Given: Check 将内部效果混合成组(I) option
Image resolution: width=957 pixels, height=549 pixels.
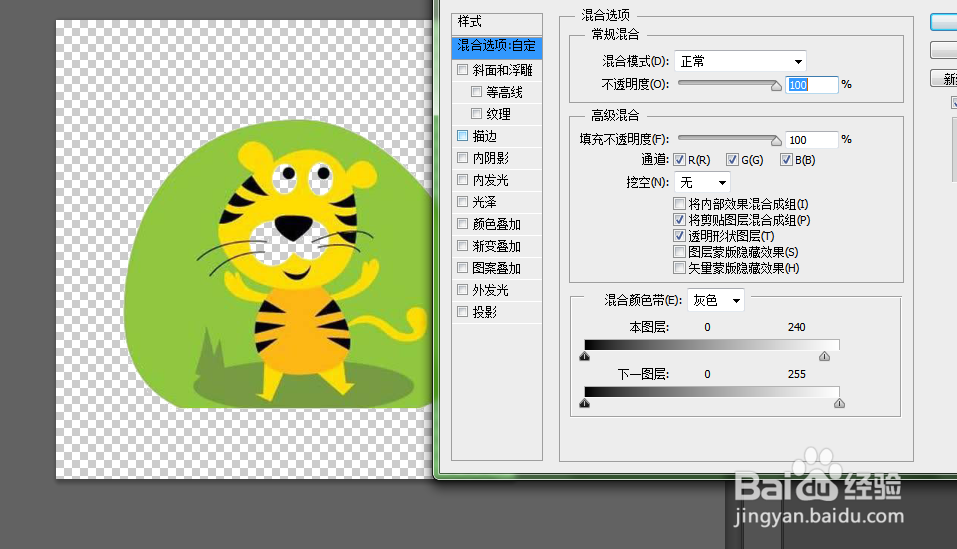Looking at the screenshot, I should [679, 203].
